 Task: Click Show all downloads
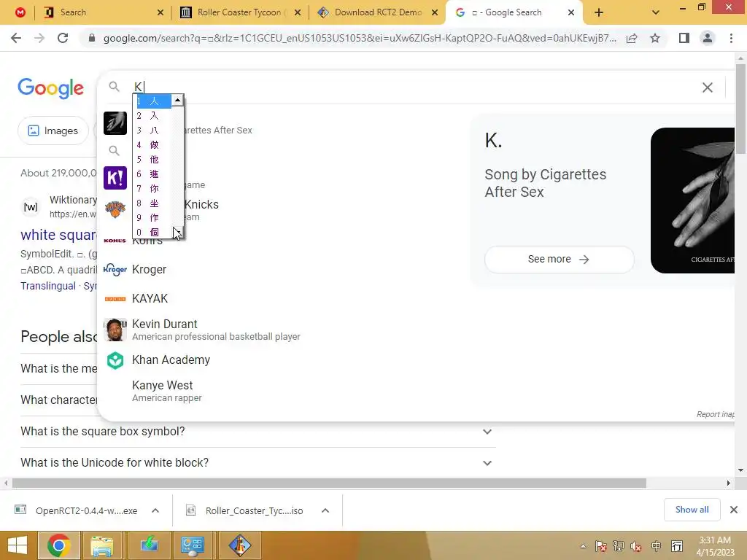(692, 510)
